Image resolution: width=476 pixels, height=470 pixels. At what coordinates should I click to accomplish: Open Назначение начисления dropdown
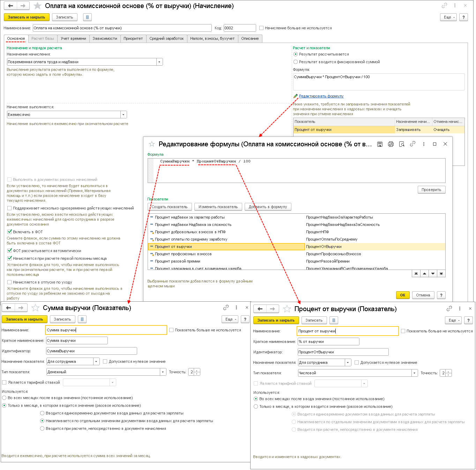coord(159,62)
